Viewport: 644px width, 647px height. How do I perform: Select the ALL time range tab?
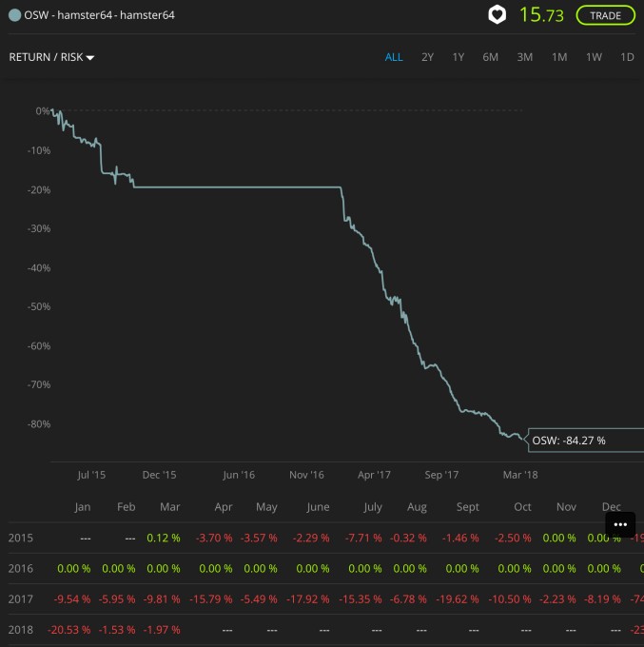point(394,57)
